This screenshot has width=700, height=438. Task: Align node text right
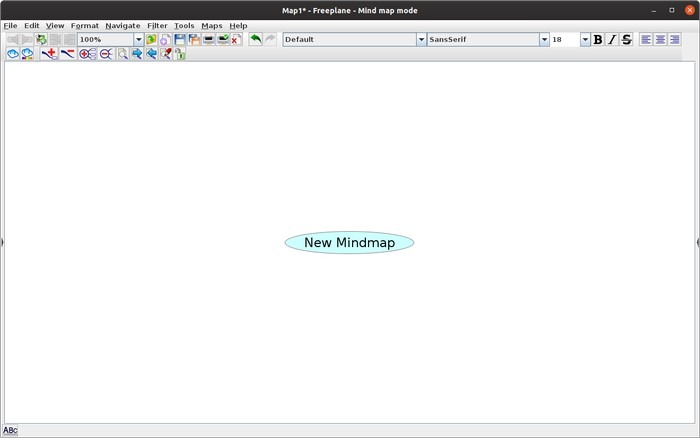point(675,39)
